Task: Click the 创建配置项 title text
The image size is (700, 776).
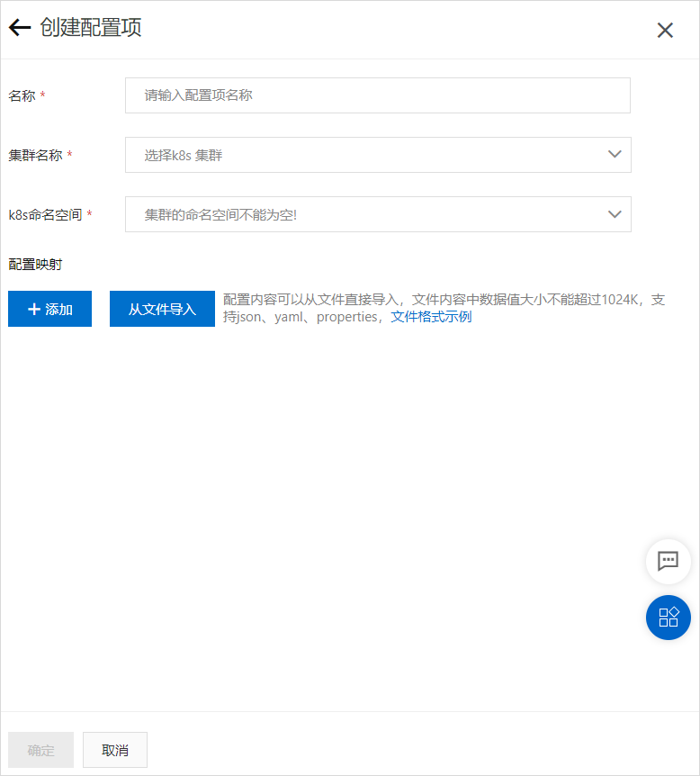Action: pos(91,27)
